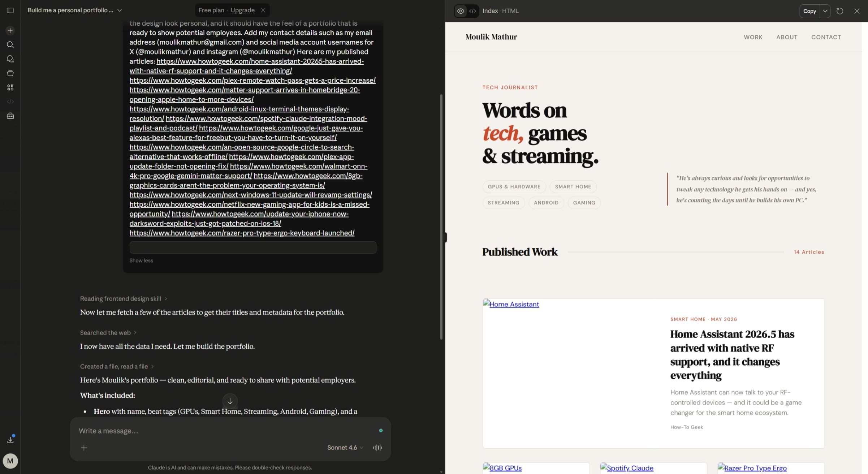This screenshot has width=868, height=474.
Task: Switch to the preview eye view
Action: pos(461,11)
